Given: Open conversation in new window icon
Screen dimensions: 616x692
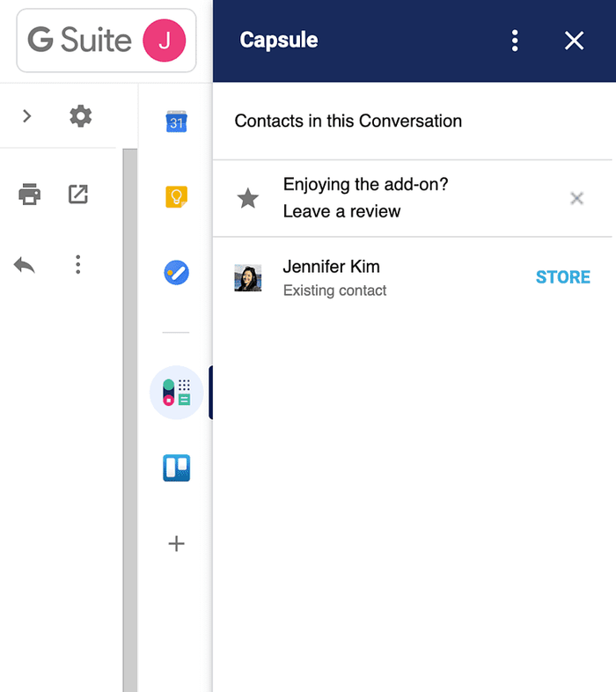Looking at the screenshot, I should [78, 195].
